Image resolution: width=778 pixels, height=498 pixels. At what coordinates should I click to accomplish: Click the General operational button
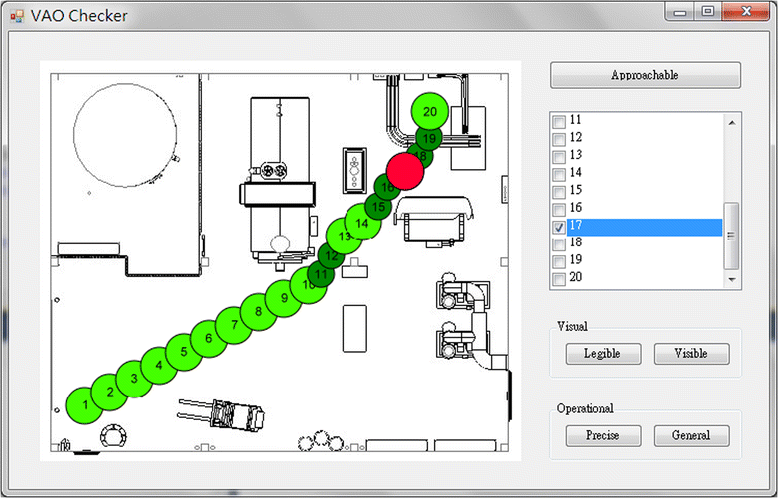tap(691, 436)
